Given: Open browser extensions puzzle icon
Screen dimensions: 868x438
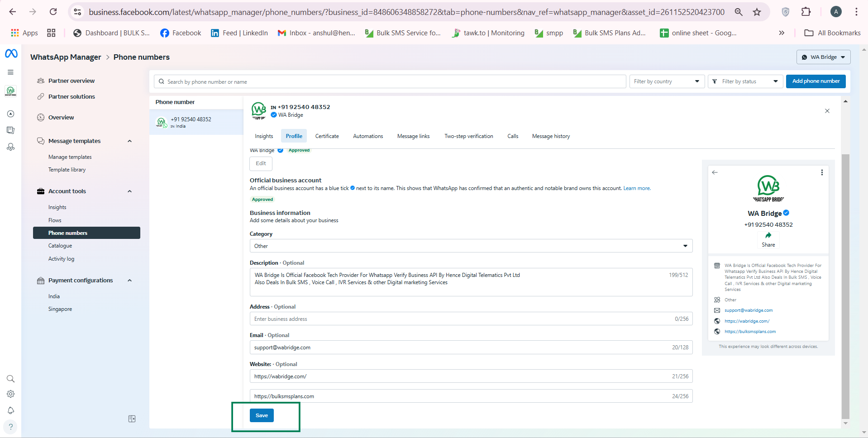Looking at the screenshot, I should (x=806, y=12).
